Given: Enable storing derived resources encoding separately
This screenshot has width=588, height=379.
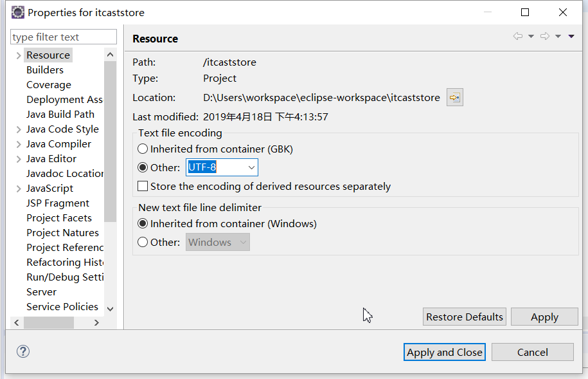Looking at the screenshot, I should tap(143, 187).
